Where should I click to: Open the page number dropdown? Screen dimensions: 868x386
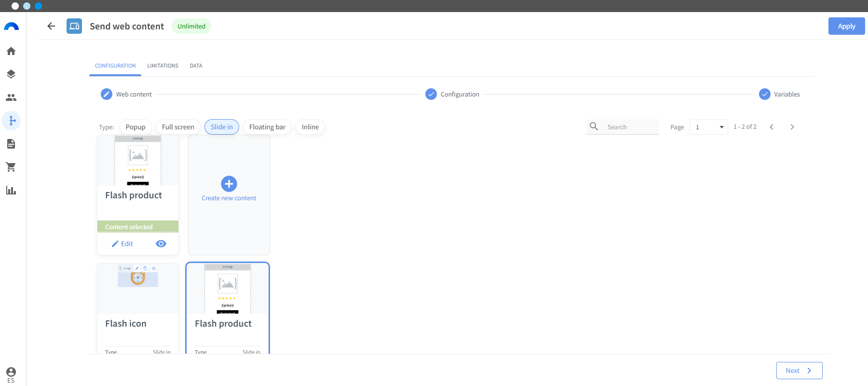(x=709, y=127)
